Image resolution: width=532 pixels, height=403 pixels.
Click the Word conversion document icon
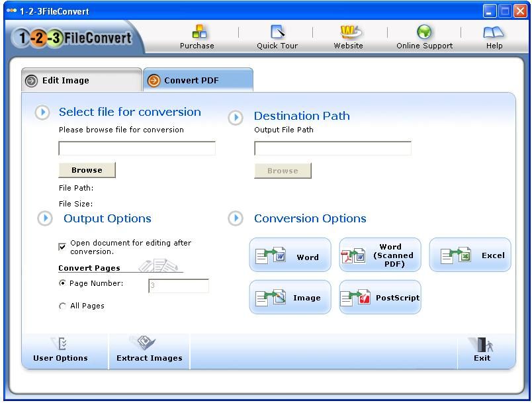click(x=271, y=255)
